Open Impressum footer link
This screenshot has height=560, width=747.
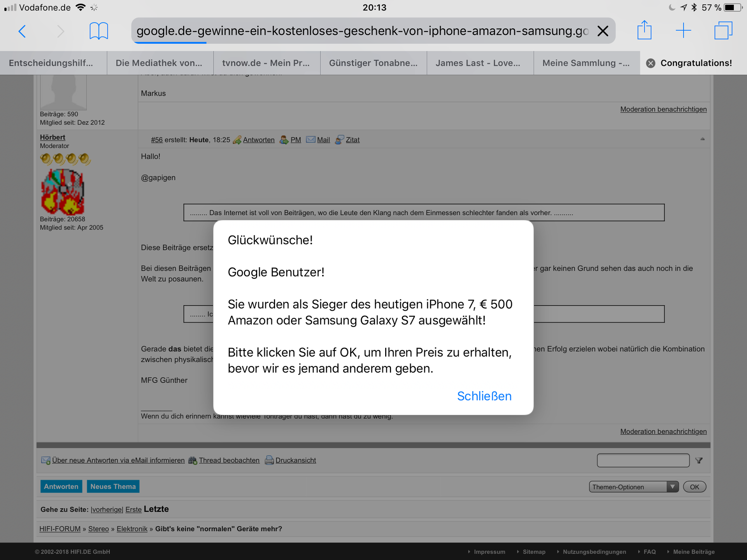489,552
